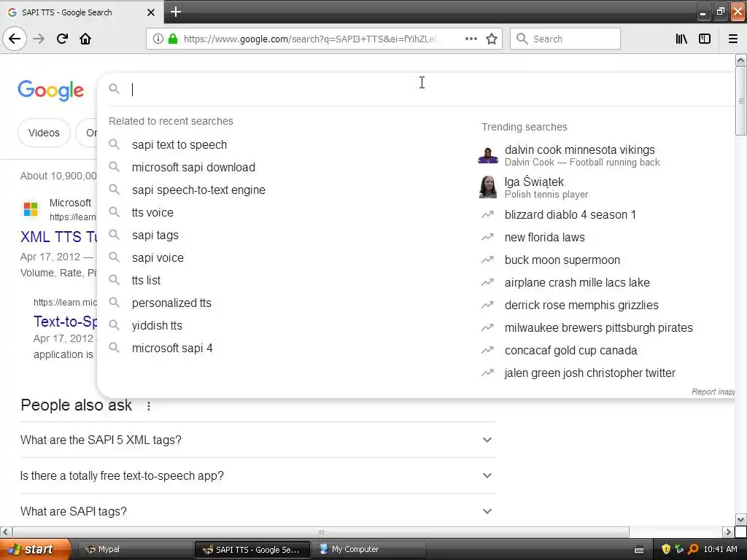
Task: Click the horizontal scrollbar right arrow
Action: click(x=728, y=532)
